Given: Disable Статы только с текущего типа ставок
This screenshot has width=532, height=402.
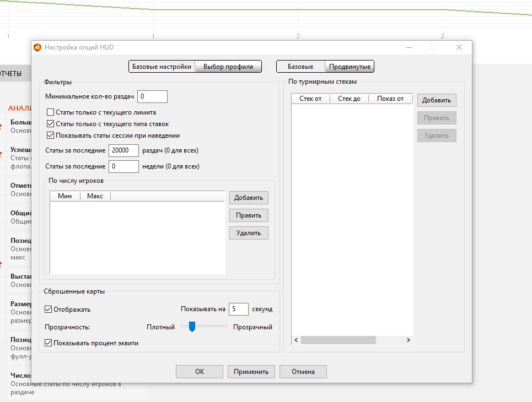Looking at the screenshot, I should (x=50, y=123).
